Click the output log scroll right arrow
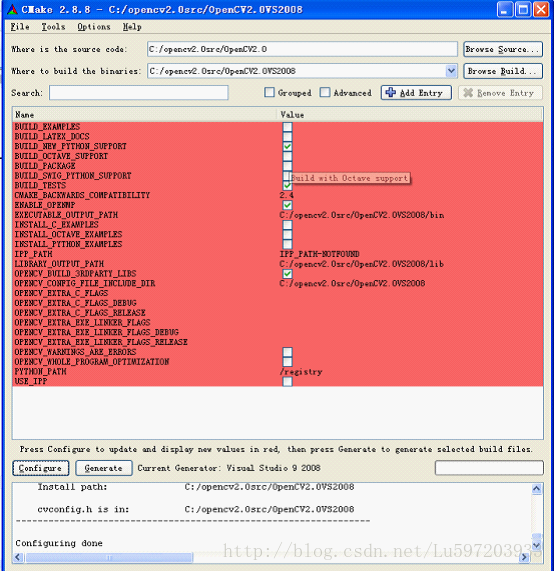554x571 pixels. click(x=524, y=557)
